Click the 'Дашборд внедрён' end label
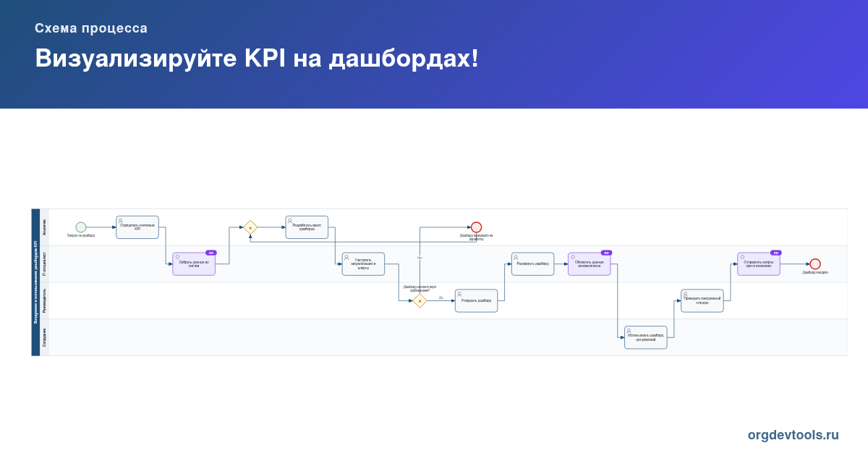The height and width of the screenshot is (456, 868). 815,272
